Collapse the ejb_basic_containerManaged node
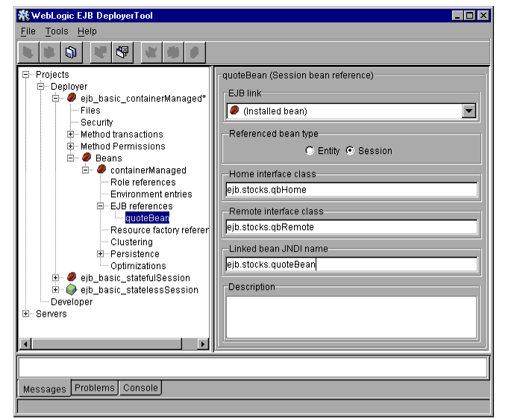This screenshot has height=419, width=532. coord(56,99)
